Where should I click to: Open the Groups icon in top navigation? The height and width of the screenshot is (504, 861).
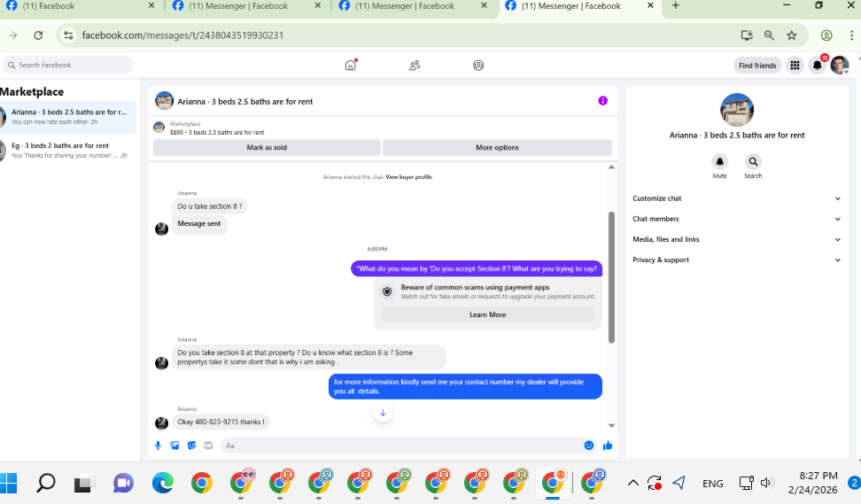point(478,66)
